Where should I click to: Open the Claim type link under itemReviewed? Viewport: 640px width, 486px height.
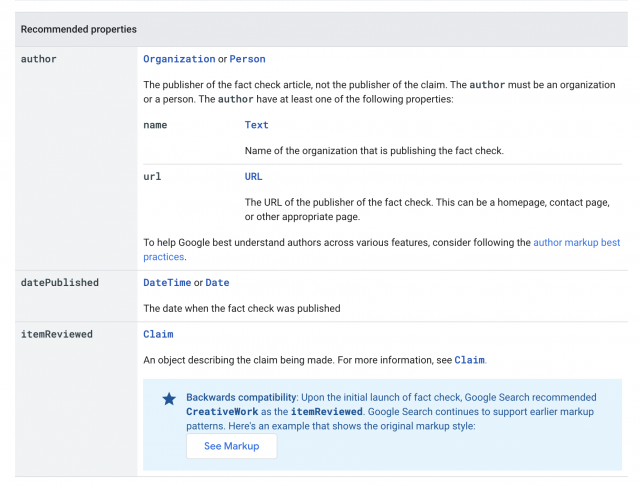[158, 334]
